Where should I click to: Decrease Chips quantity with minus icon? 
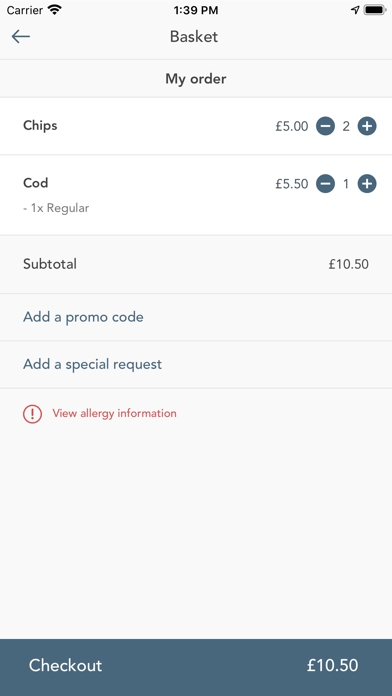pyautogui.click(x=325, y=127)
